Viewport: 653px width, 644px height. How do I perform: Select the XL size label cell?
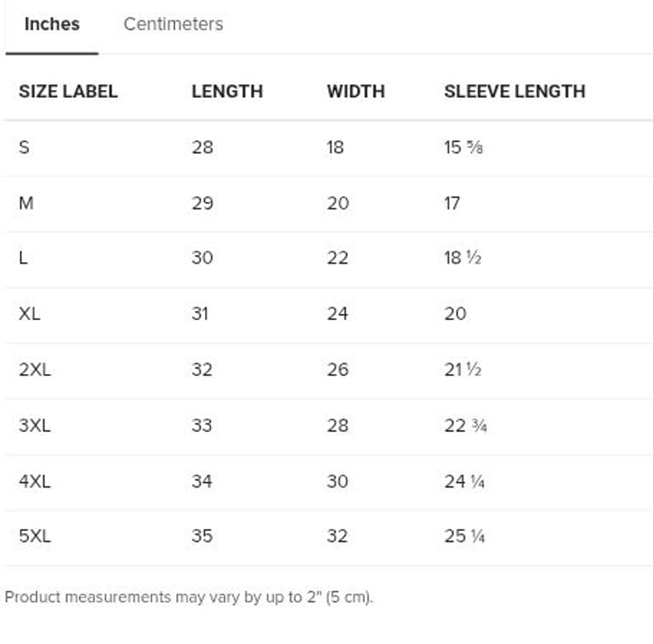(x=30, y=314)
